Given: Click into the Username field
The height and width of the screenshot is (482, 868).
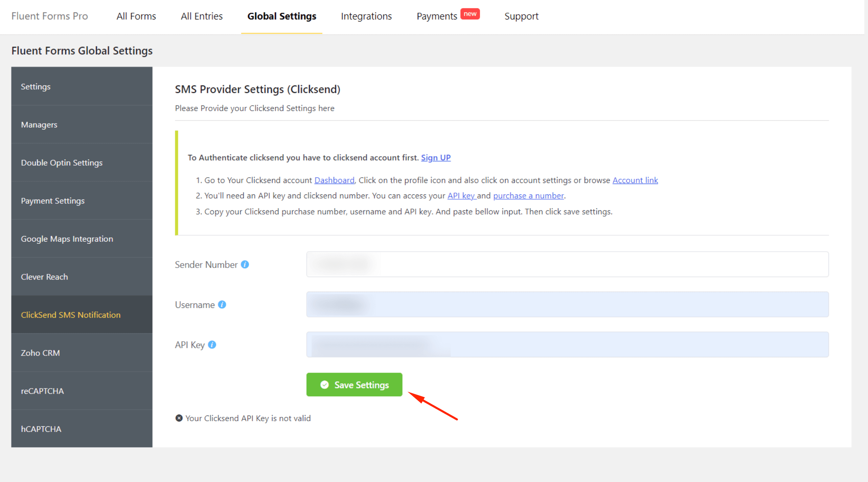Looking at the screenshot, I should 567,304.
